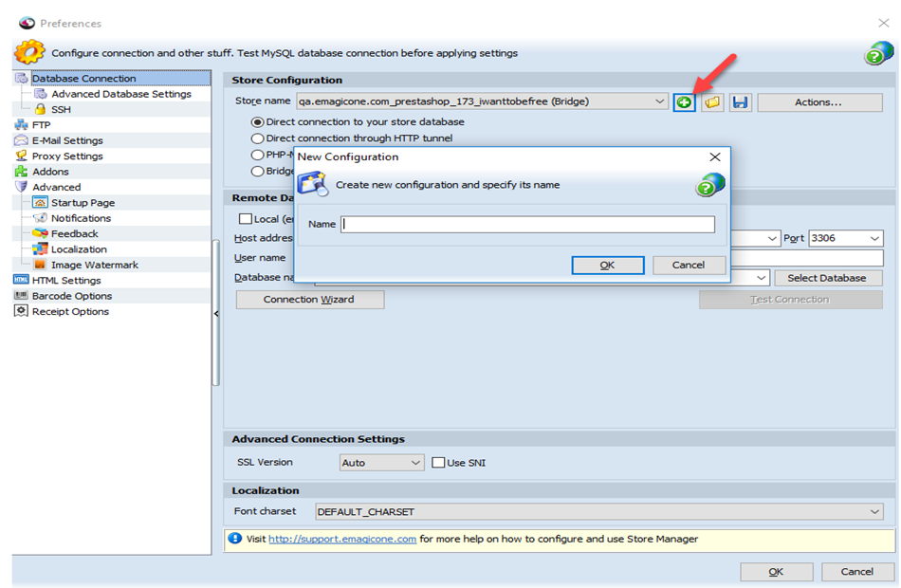
Task: Open Advanced Database Settings page
Action: pos(121,94)
